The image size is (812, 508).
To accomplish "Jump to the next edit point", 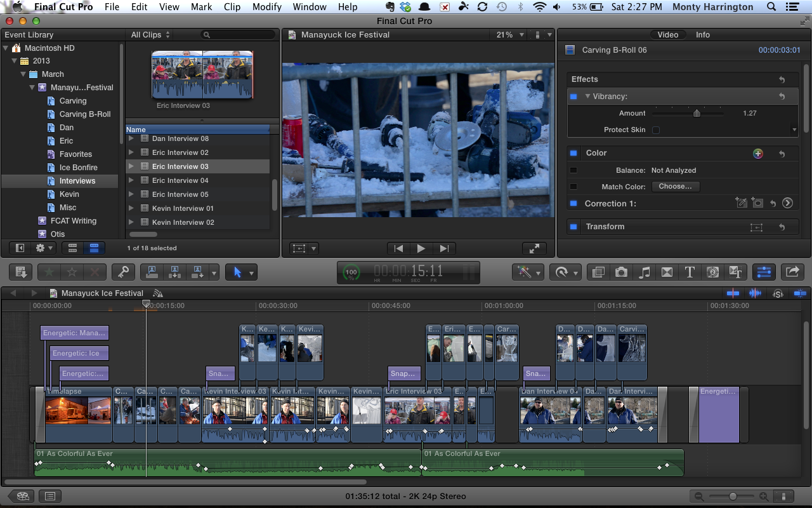I will point(444,249).
